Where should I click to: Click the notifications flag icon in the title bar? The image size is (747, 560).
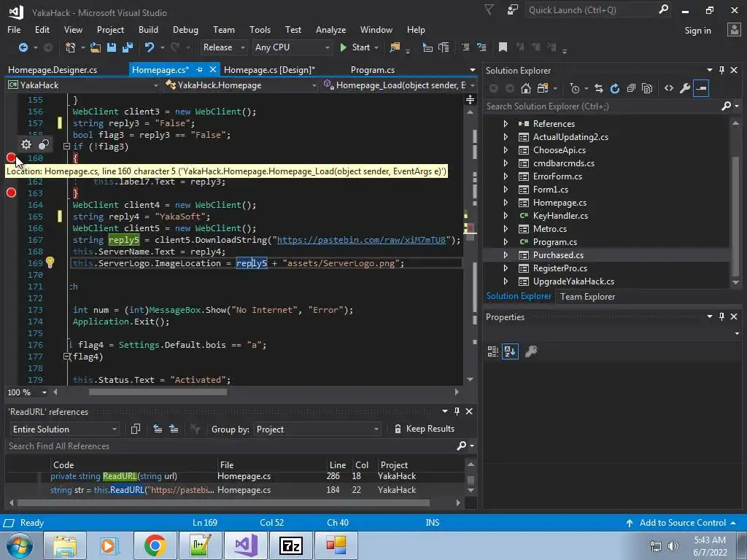click(x=489, y=9)
